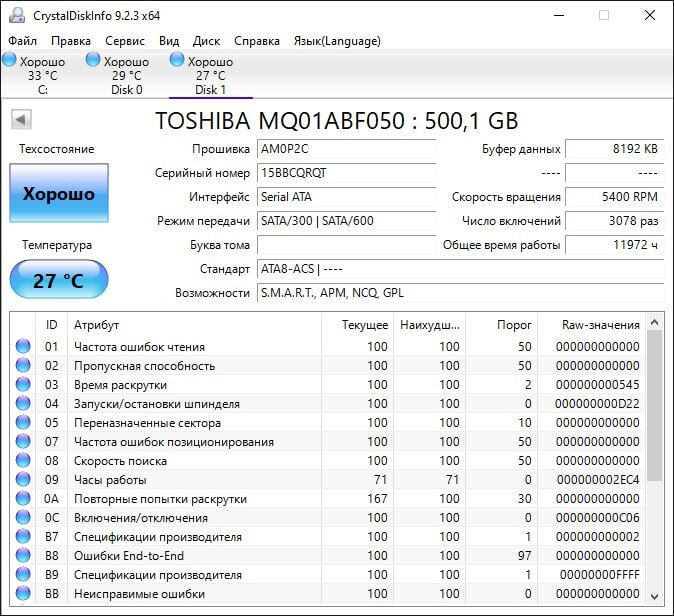674x616 pixels.
Task: Open the Сервис menu
Action: tap(125, 41)
